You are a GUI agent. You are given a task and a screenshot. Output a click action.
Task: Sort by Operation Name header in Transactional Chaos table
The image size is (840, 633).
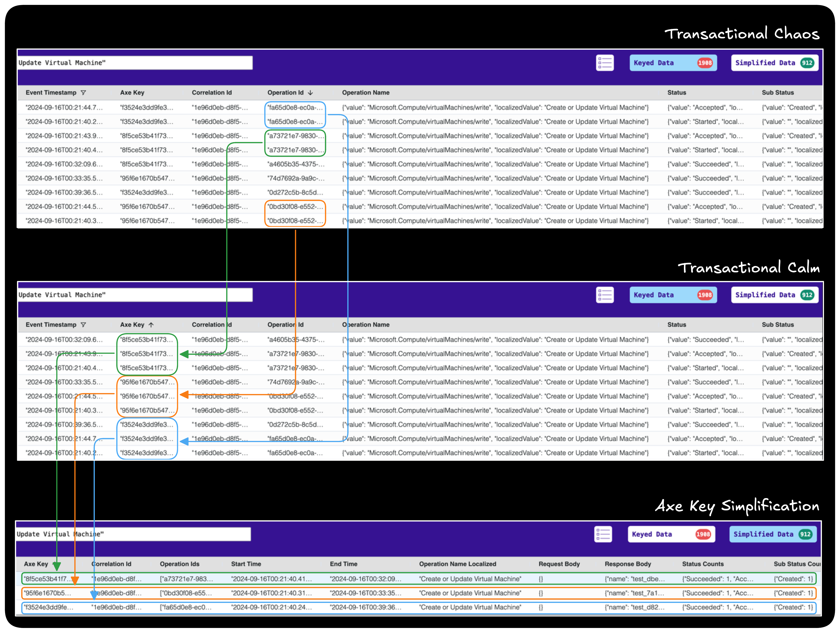(x=366, y=93)
